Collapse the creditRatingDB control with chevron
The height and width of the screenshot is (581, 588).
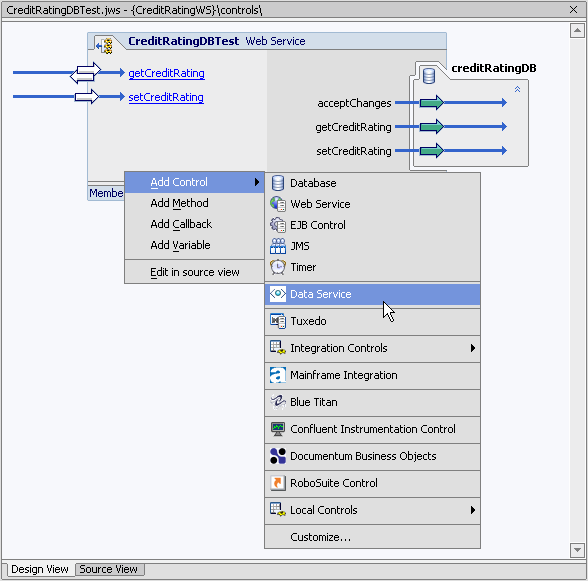click(518, 89)
